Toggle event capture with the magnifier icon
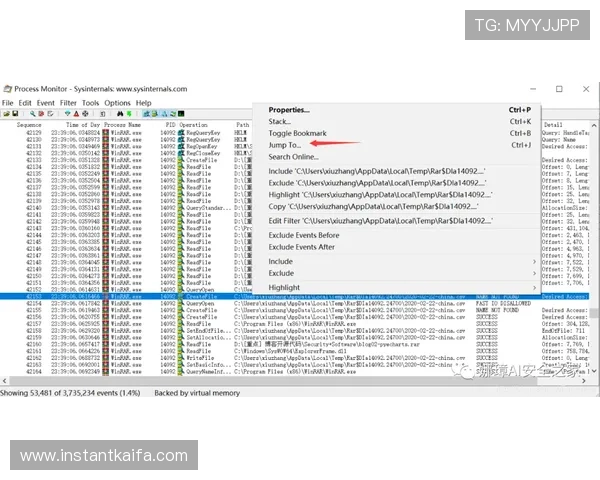Viewport: 600px width, 480px height. pos(33,114)
